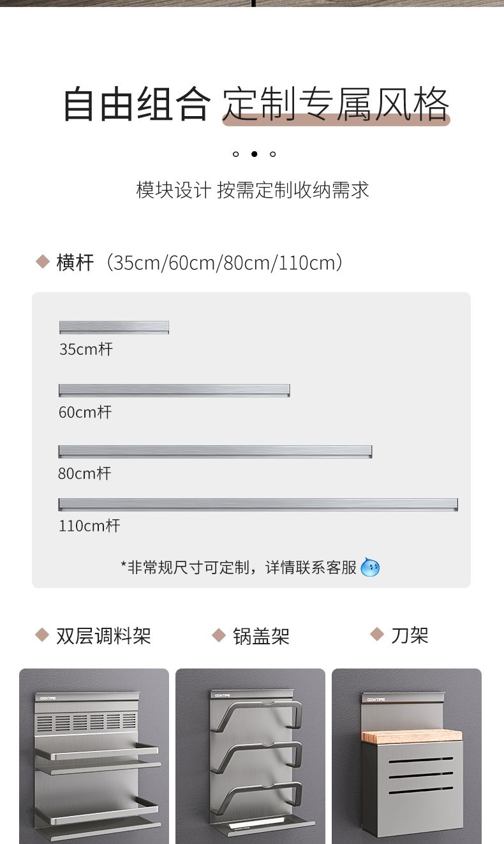Viewport: 504px width, 844px height.
Task: Click the diamond bullet beside 刀架
Action: tap(376, 634)
